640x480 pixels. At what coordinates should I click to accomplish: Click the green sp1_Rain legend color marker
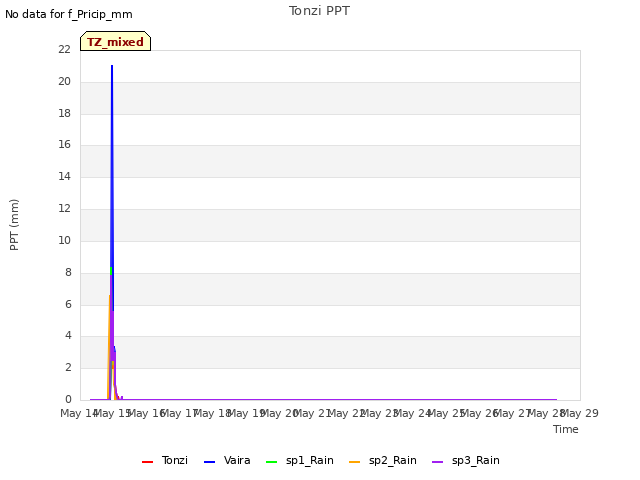tap(271, 462)
